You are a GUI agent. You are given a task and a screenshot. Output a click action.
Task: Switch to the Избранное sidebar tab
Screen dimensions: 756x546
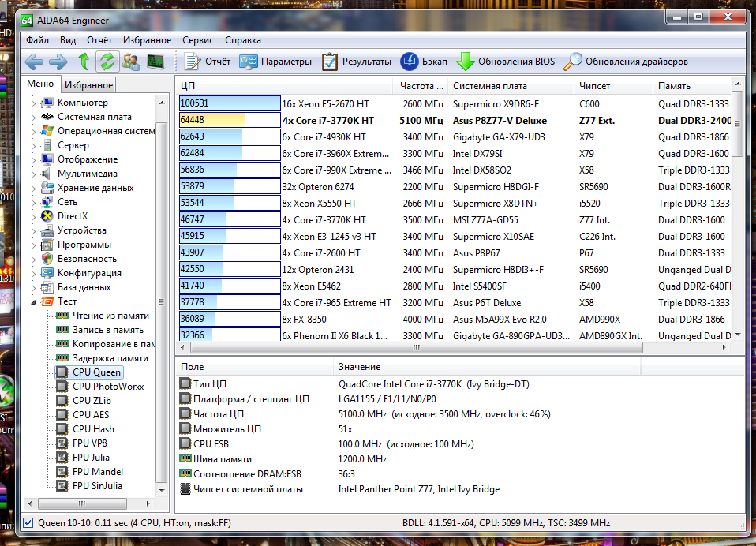pyautogui.click(x=88, y=85)
